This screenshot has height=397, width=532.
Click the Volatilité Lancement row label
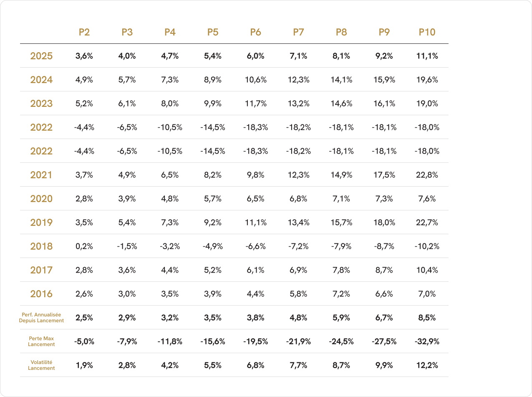pos(41,365)
